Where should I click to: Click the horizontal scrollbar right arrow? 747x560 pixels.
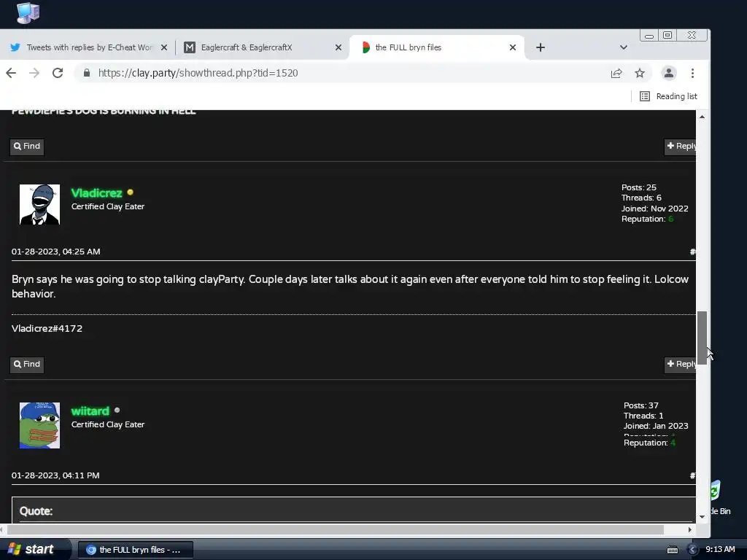click(690, 529)
